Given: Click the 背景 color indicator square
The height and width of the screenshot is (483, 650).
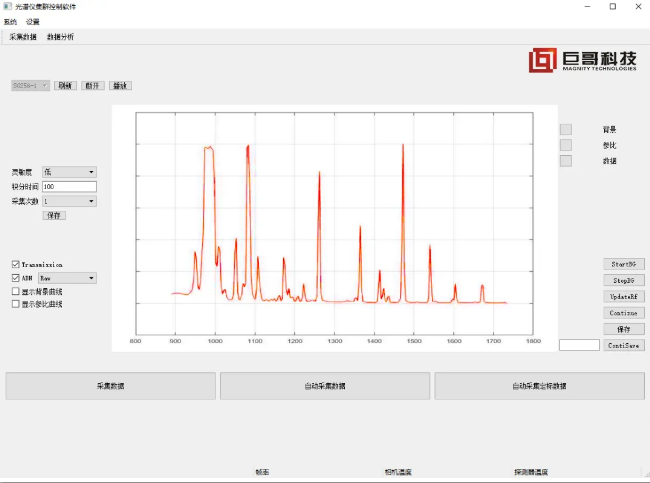Looking at the screenshot, I should pos(566,129).
